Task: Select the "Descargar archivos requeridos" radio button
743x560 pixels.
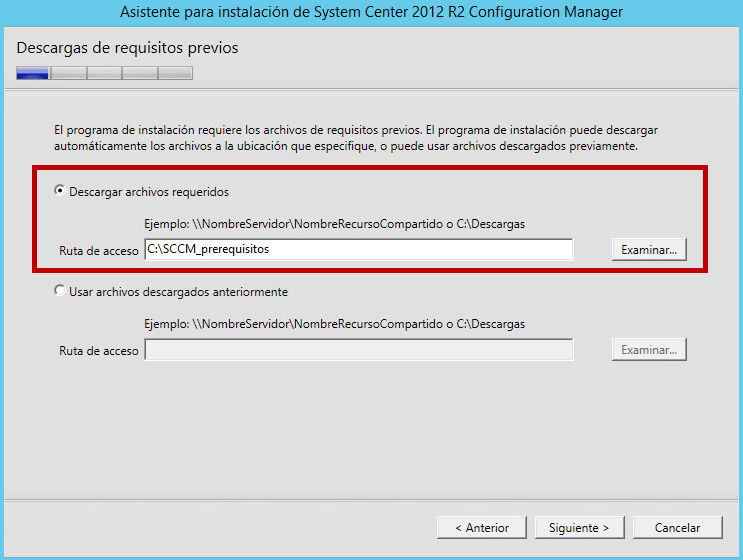Action: [60, 191]
